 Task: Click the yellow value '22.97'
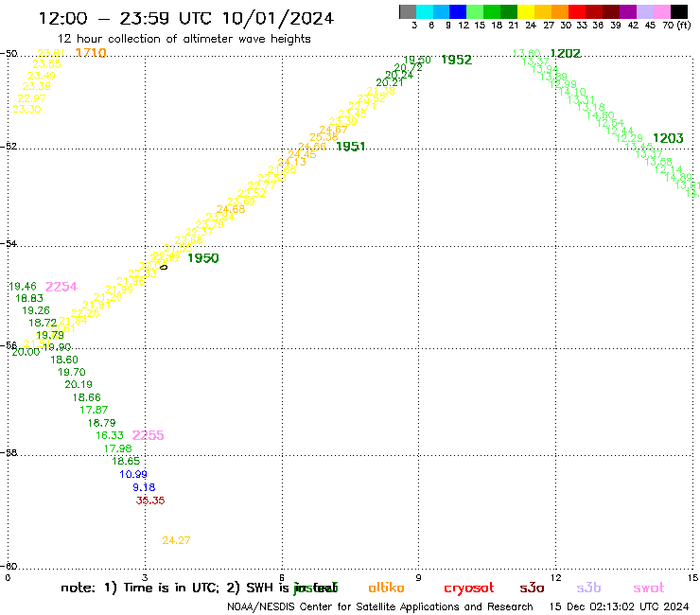[x=32, y=98]
